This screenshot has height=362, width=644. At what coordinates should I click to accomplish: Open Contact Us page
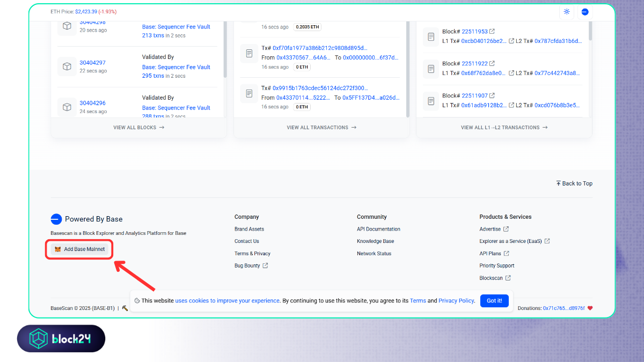tap(247, 241)
